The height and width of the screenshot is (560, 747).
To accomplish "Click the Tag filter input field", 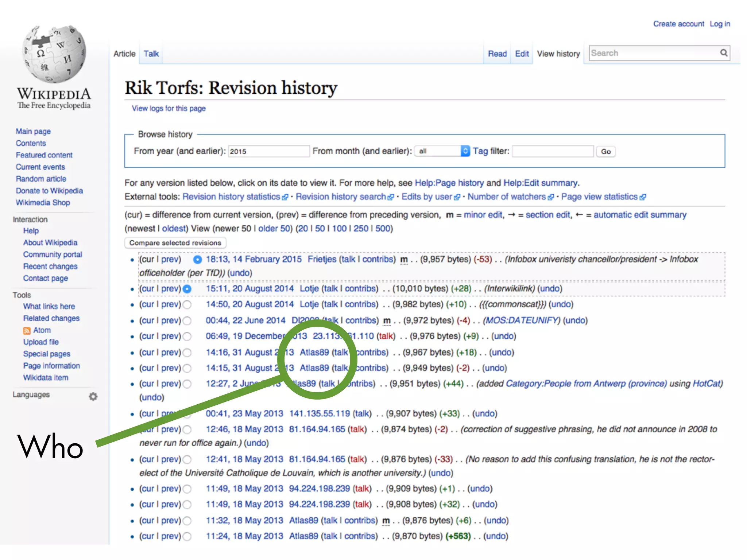I will pos(553,151).
